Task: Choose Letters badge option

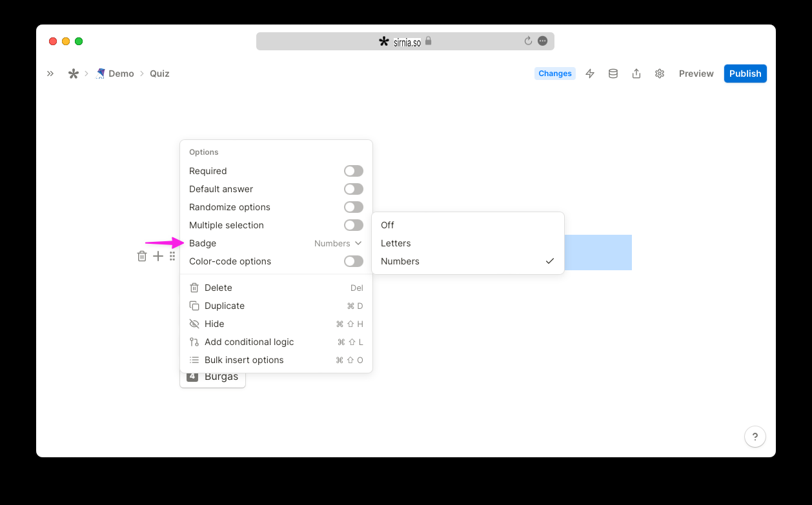Action: click(x=468, y=243)
